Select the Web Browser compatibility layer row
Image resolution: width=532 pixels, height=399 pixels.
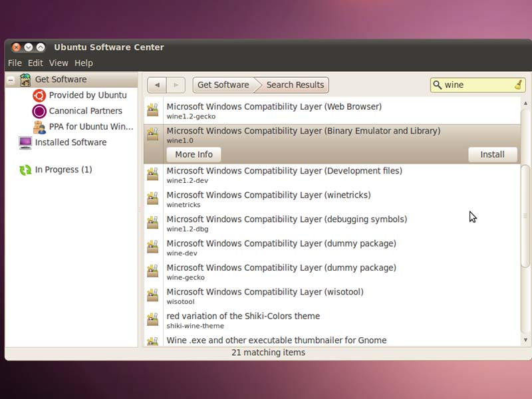coord(332,111)
